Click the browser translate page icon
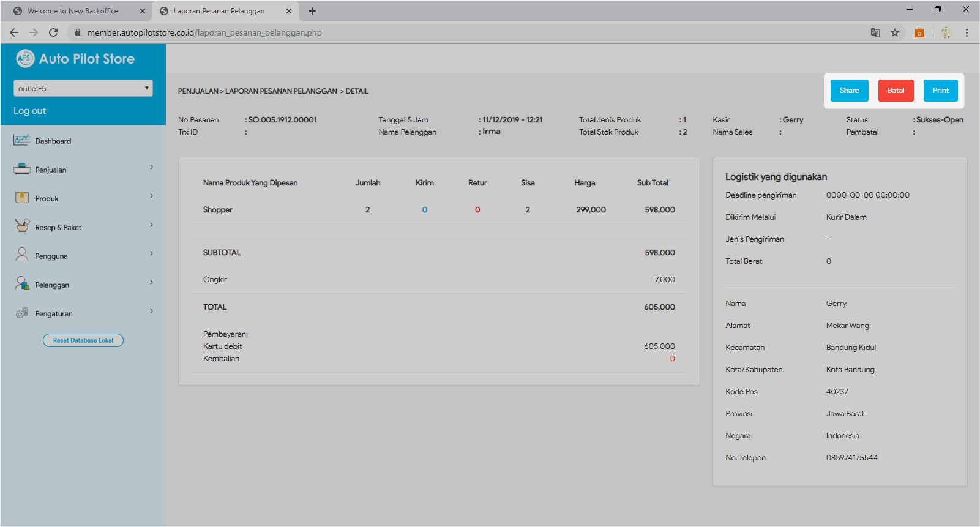Viewport: 980px width, 527px height. (x=875, y=32)
